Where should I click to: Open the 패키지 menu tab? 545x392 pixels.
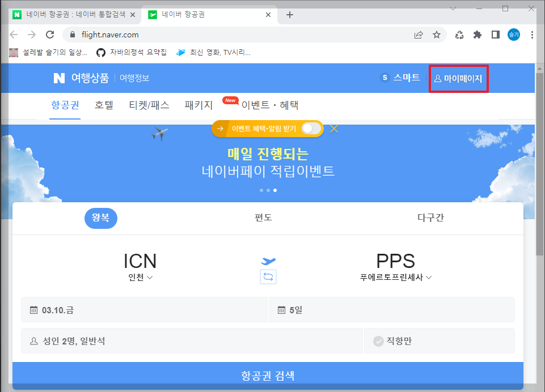(198, 105)
